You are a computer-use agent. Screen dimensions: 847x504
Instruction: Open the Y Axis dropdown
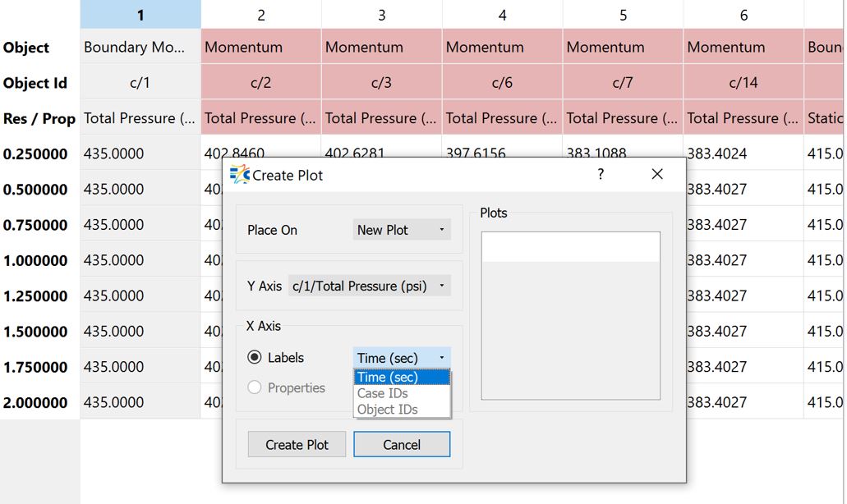370,286
